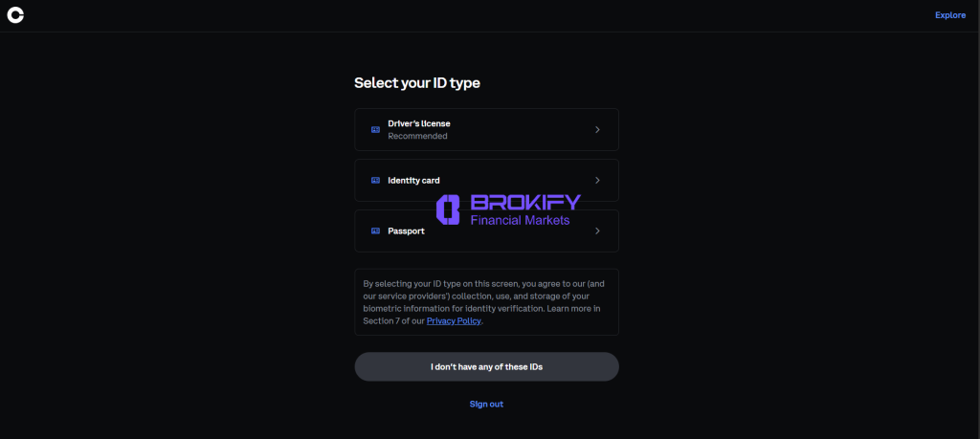Image resolution: width=980 pixels, height=439 pixels.
Task: Open Identity card via its chevron arrow
Action: [597, 180]
